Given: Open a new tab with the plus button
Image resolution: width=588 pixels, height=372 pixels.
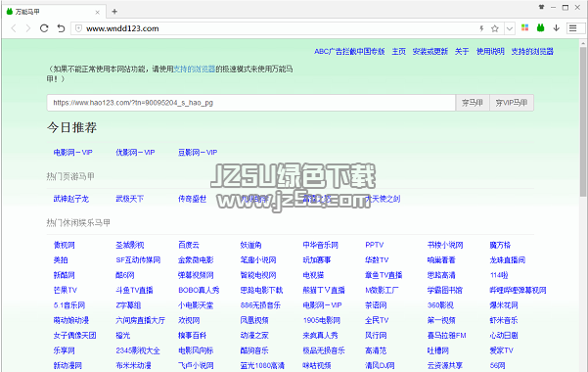Looking at the screenshot, I should (114, 12).
